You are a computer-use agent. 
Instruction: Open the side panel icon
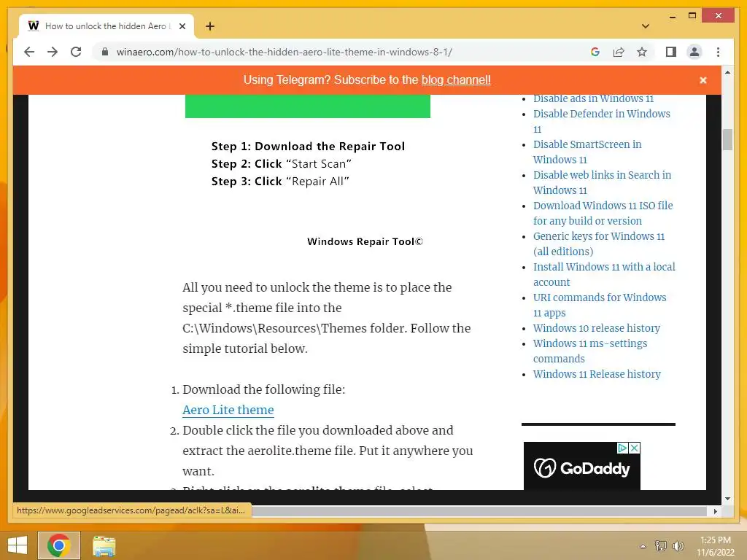point(671,52)
